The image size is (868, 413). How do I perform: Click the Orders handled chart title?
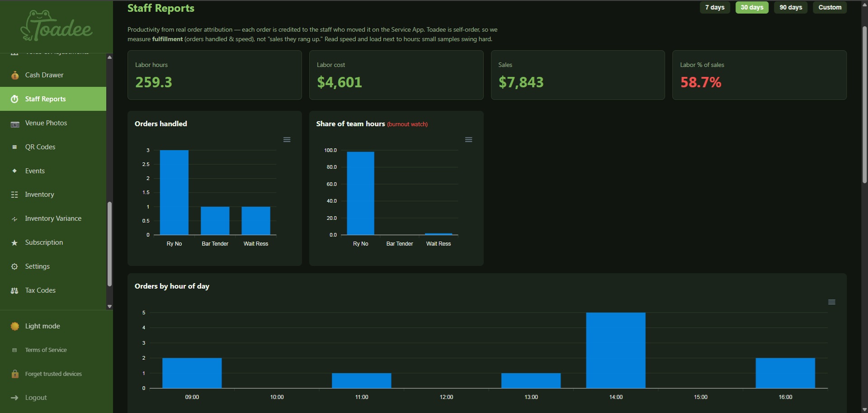[x=161, y=124]
